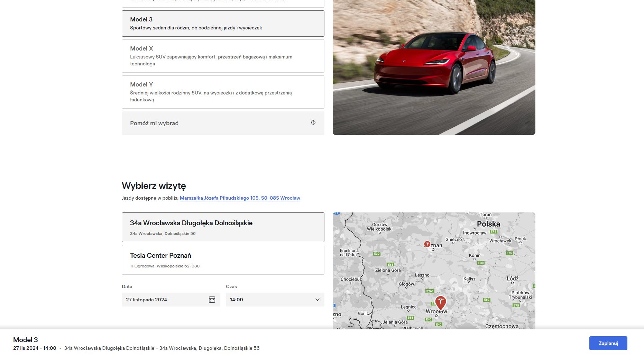Select the Model 3 vehicle option
This screenshot has height=356, width=644.
click(x=223, y=24)
